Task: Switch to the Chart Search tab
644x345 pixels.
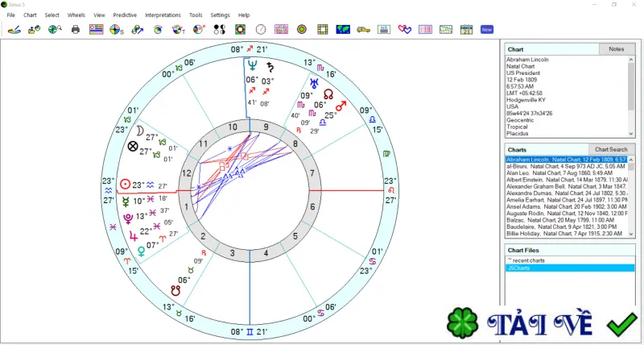Action: click(611, 149)
